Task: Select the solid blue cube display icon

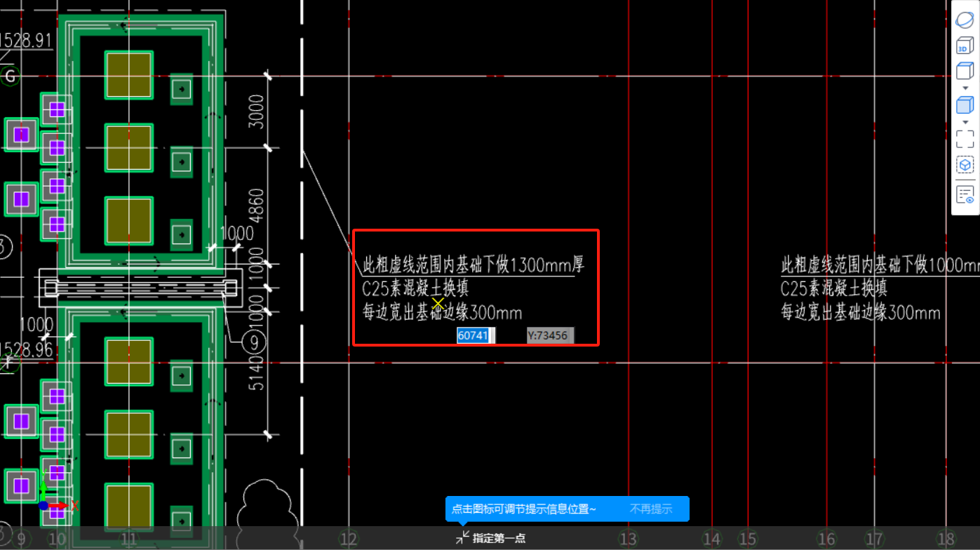Action: click(x=965, y=106)
